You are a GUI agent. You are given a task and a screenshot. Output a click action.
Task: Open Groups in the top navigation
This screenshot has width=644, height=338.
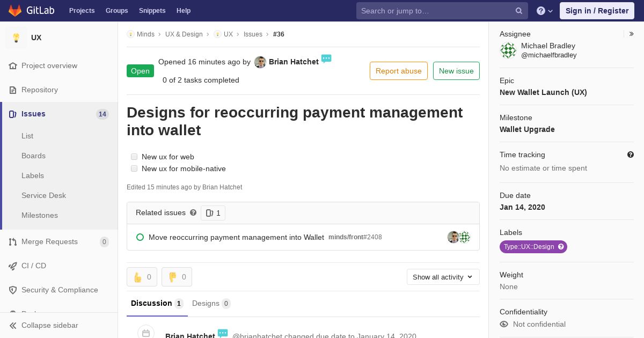point(116,11)
